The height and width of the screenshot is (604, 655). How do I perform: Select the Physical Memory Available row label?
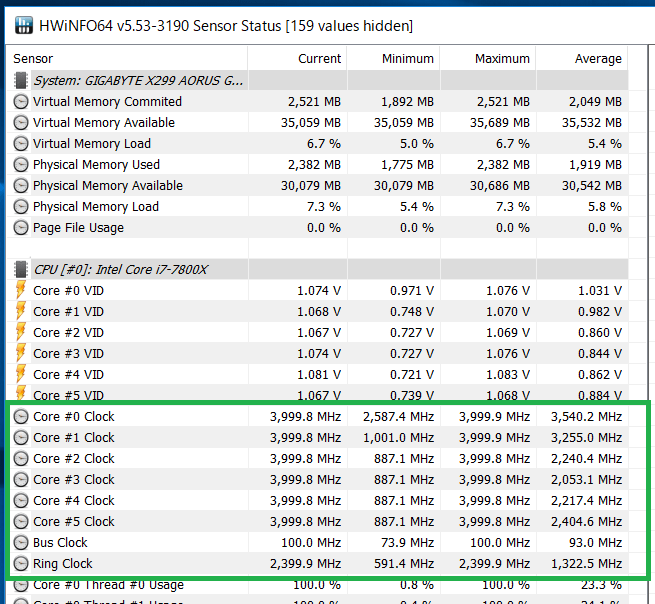(x=108, y=185)
